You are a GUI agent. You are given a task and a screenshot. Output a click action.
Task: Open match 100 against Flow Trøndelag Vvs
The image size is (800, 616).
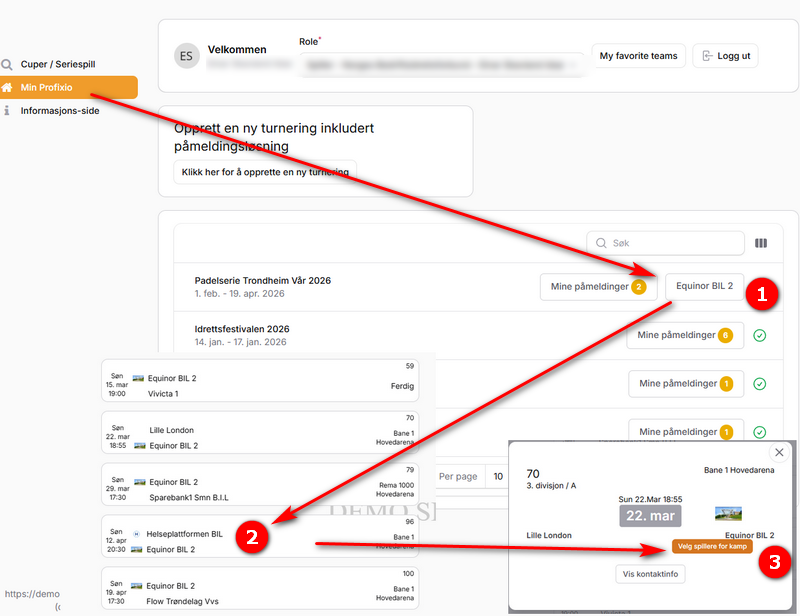260,588
